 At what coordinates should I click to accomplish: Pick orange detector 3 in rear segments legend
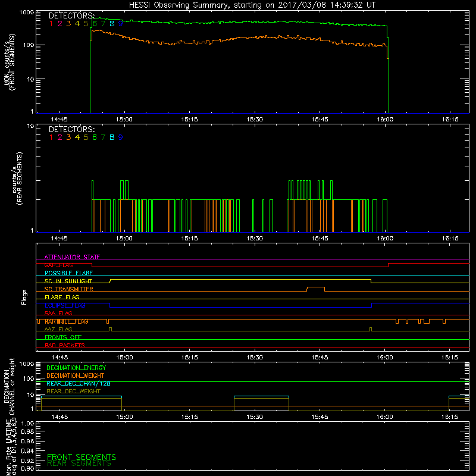coord(68,137)
